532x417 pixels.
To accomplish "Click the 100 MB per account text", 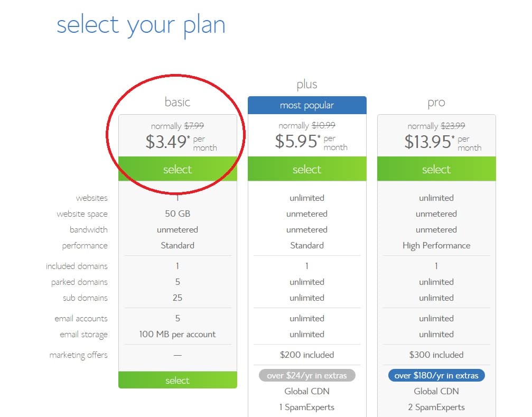I will [x=178, y=335].
